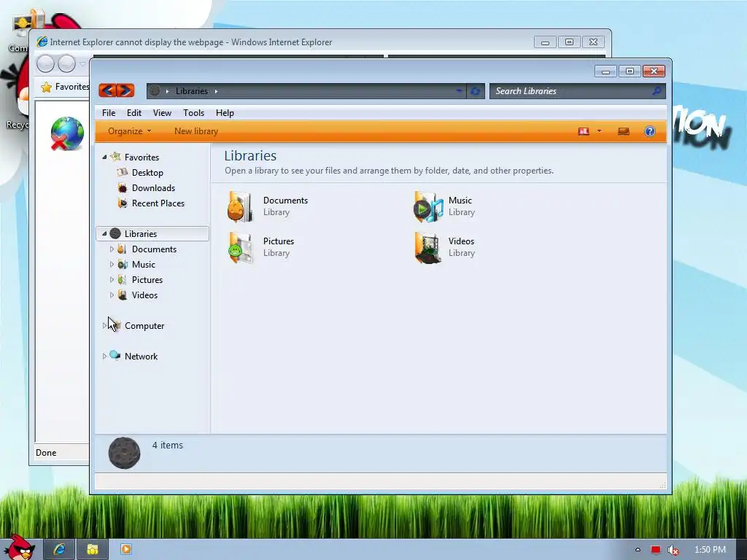The image size is (747, 560).
Task: Expand Music in the navigation tree
Action: tap(112, 264)
